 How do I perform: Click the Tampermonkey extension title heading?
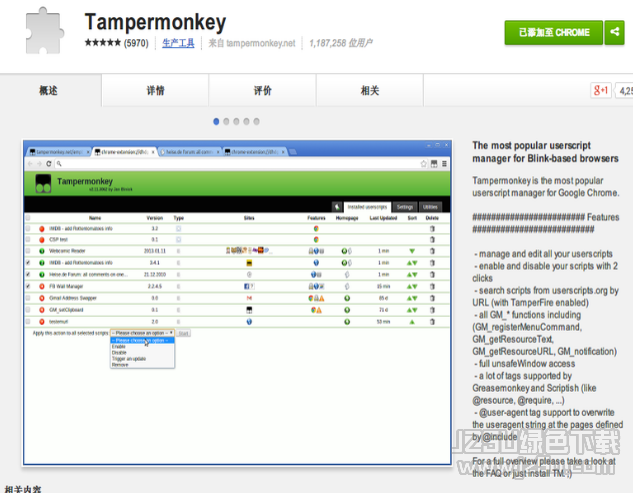(x=155, y=22)
